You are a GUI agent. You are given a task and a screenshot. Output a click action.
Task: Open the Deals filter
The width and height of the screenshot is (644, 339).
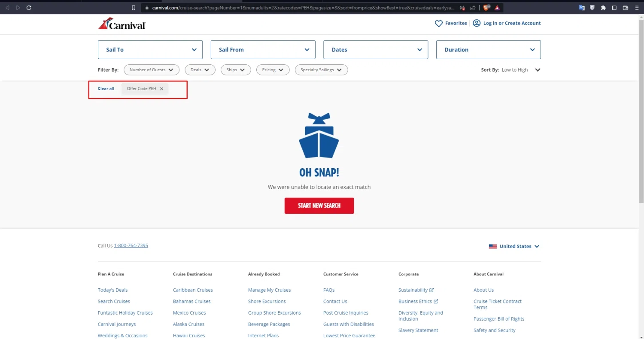pos(200,70)
